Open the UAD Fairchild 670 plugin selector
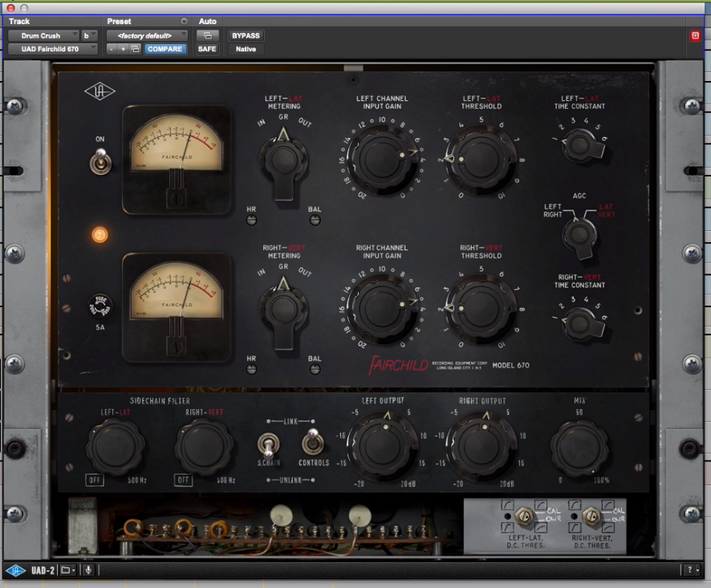 53,49
